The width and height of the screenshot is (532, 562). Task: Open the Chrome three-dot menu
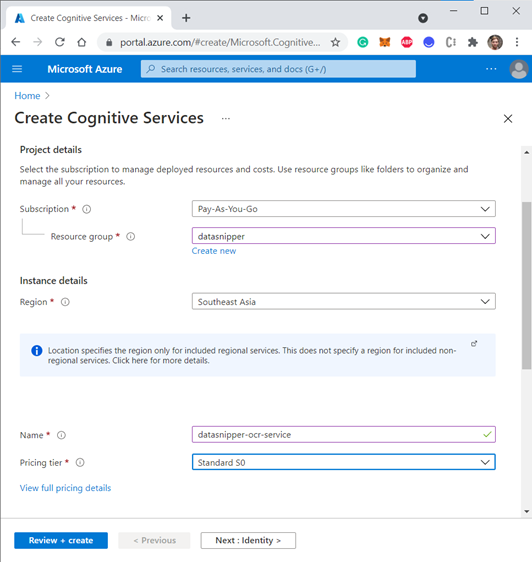pyautogui.click(x=517, y=42)
